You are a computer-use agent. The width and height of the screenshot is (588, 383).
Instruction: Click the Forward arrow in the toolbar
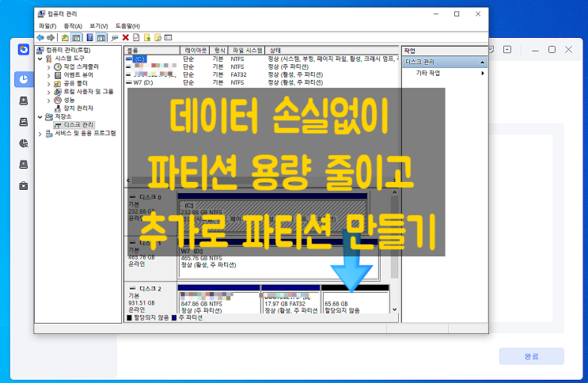pos(50,37)
